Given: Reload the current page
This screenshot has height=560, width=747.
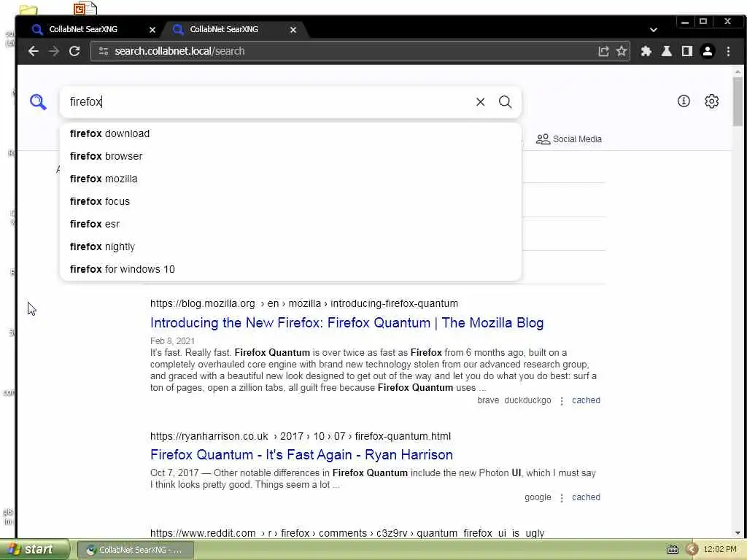Looking at the screenshot, I should [74, 51].
